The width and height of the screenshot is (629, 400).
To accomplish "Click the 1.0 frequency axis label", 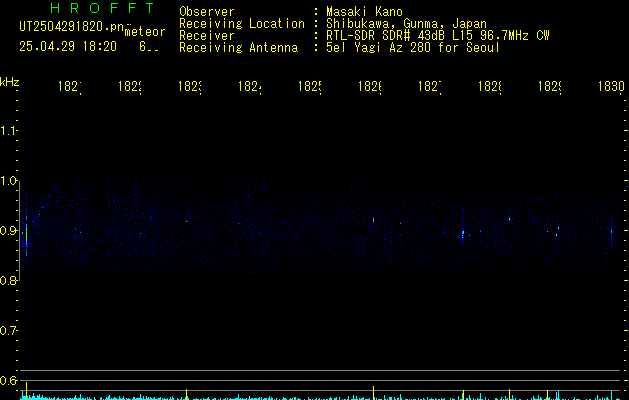I will click(x=8, y=181).
